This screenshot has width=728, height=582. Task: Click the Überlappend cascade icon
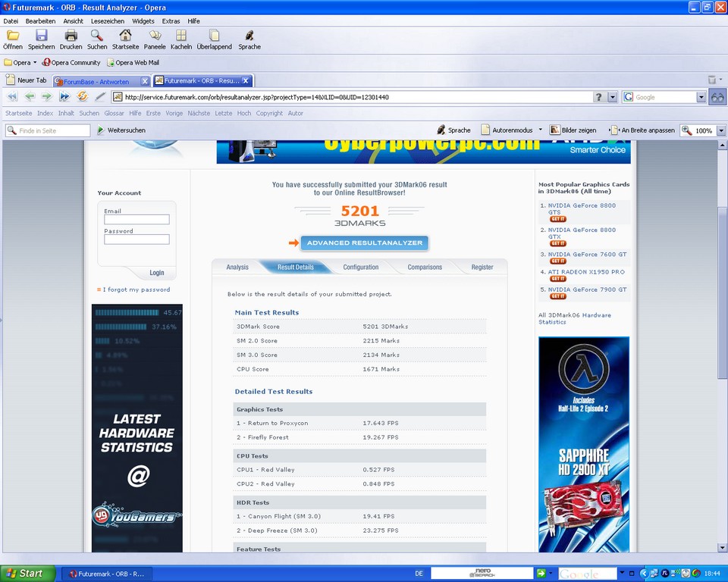[214, 36]
